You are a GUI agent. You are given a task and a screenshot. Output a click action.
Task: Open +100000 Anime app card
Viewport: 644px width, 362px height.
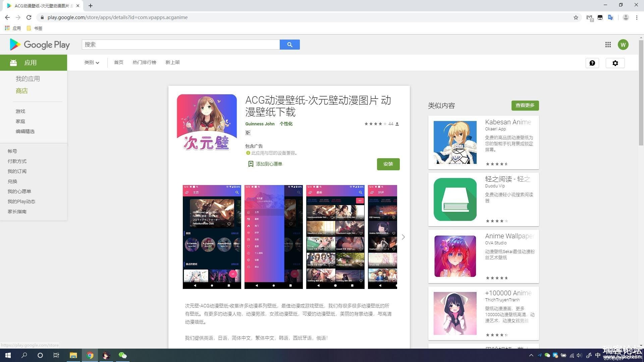(x=484, y=313)
